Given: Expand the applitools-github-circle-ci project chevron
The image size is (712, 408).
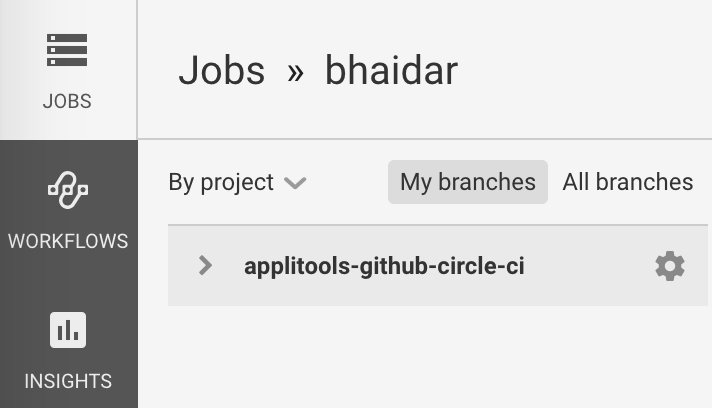Looking at the screenshot, I should (205, 266).
